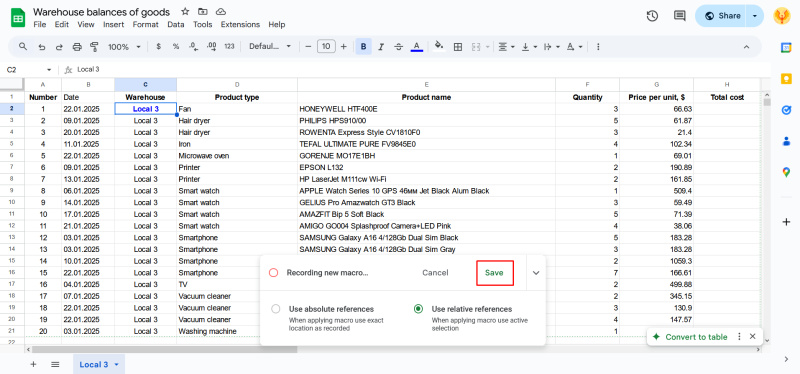Click the paint format roller icon
This screenshot has width=800, height=374.
click(x=94, y=47)
